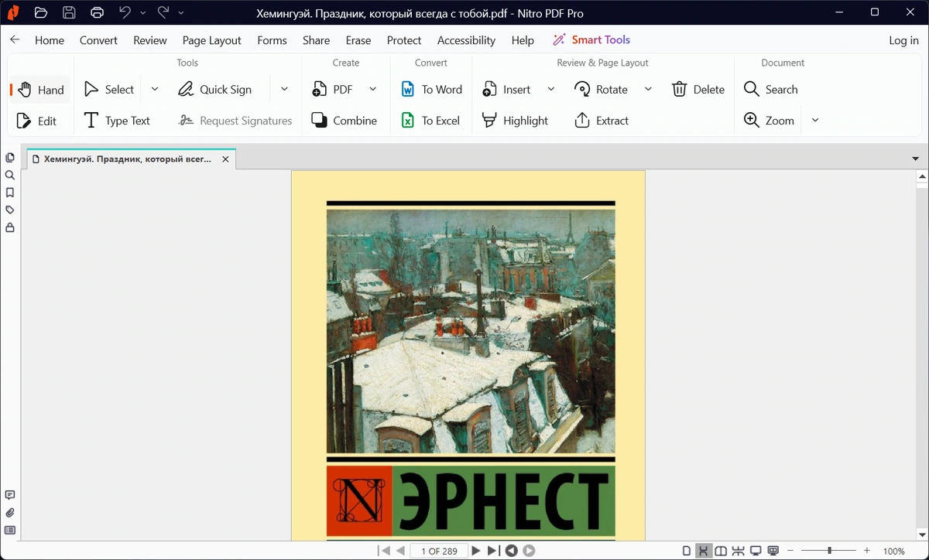Screen dimensions: 929x560
Task: Adjust the zoom slider handle
Action: tap(829, 551)
